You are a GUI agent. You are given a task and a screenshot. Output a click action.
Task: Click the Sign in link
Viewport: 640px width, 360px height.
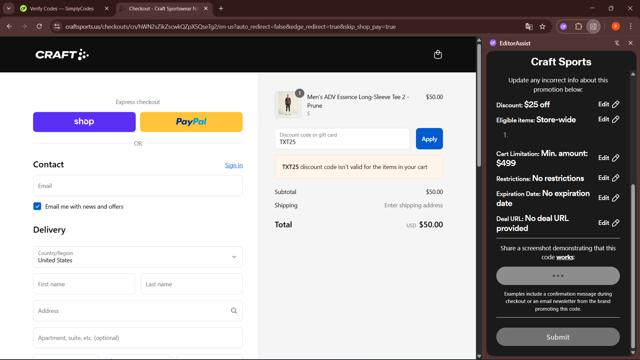tap(233, 165)
